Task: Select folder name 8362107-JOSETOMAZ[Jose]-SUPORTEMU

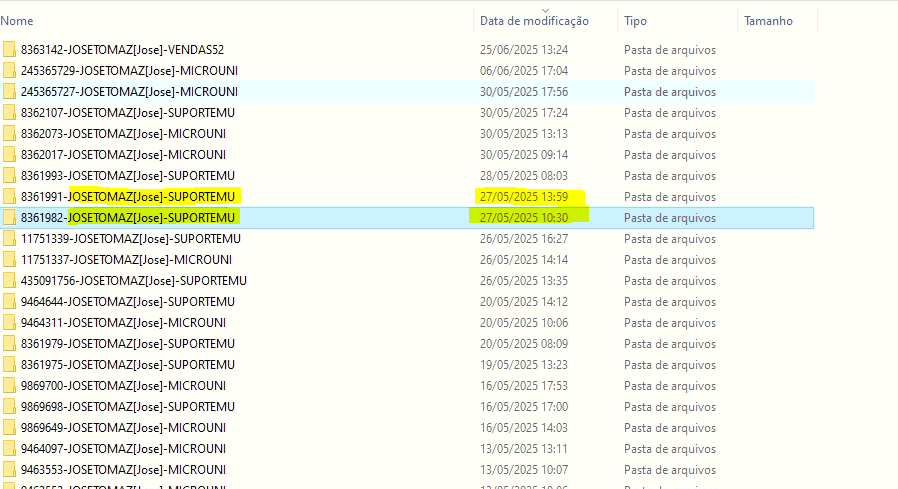Action: (128, 113)
